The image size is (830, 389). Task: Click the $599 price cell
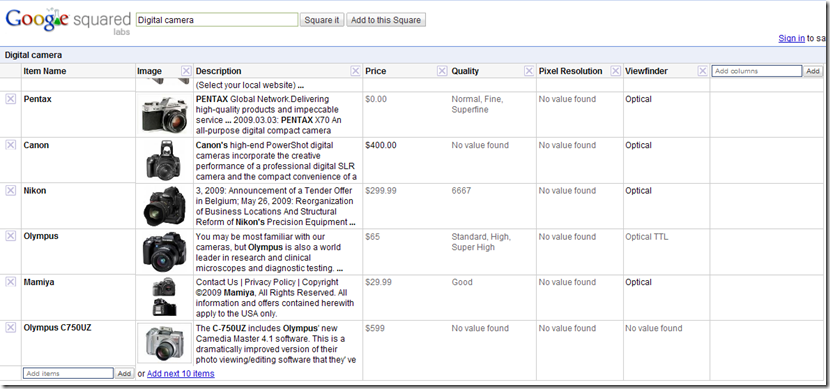[x=375, y=328]
